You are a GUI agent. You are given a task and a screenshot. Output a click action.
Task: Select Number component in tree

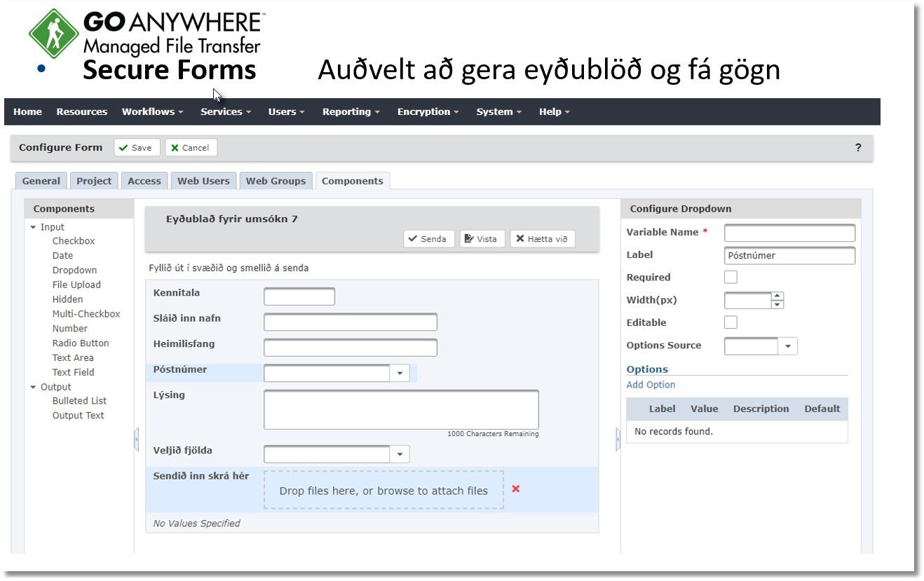click(69, 329)
